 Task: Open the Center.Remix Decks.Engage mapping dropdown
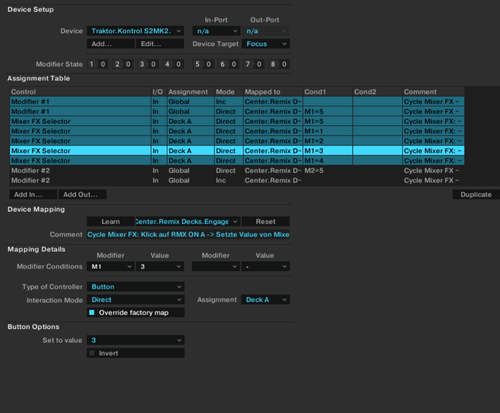click(x=187, y=221)
